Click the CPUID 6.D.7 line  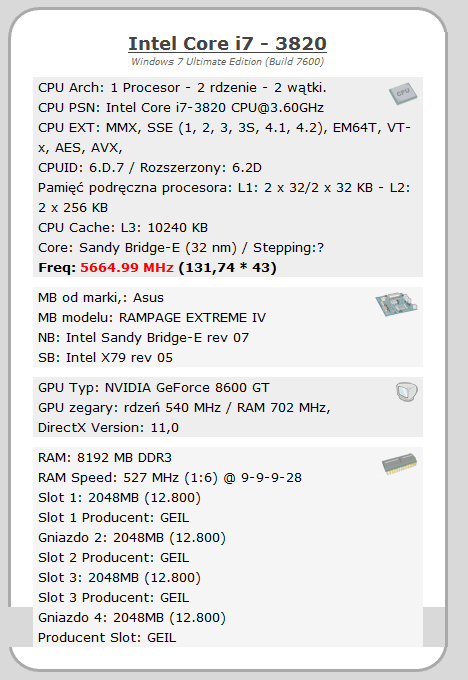point(150,168)
